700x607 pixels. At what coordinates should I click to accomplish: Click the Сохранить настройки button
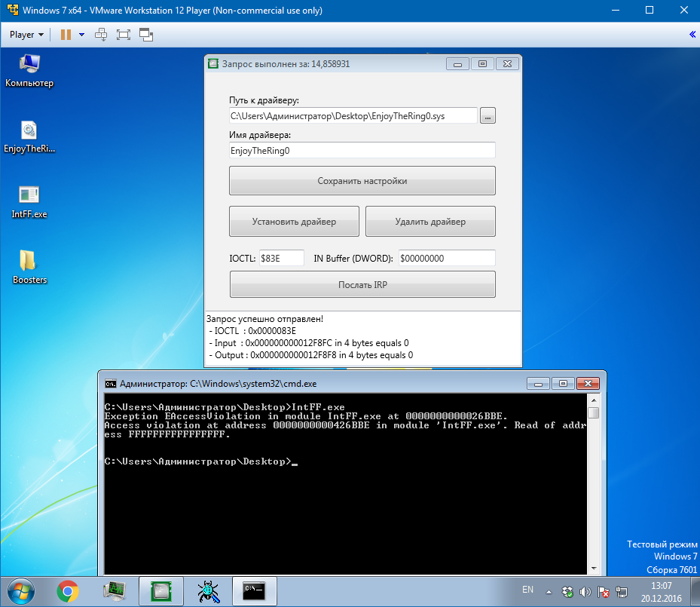362,181
